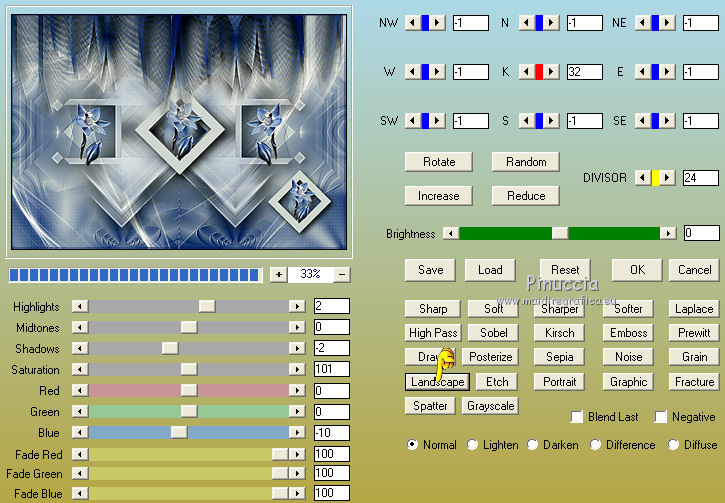The image size is (725, 503).
Task: Click the Random button
Action: tap(526, 162)
